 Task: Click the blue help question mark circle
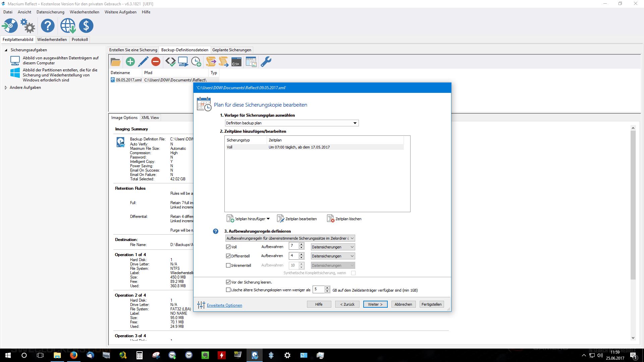(48, 26)
